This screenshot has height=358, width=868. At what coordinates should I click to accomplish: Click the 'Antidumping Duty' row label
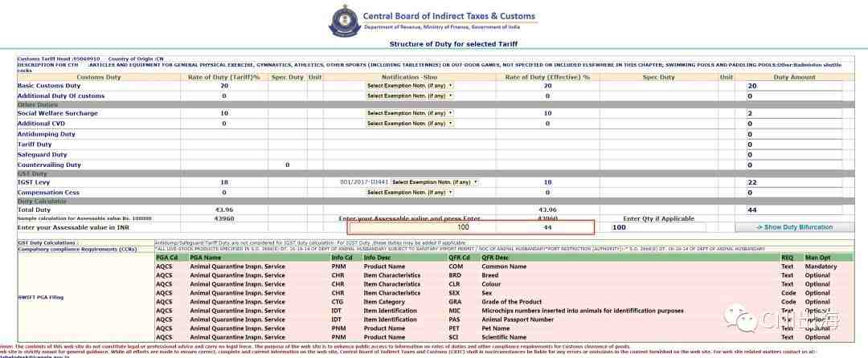point(47,134)
